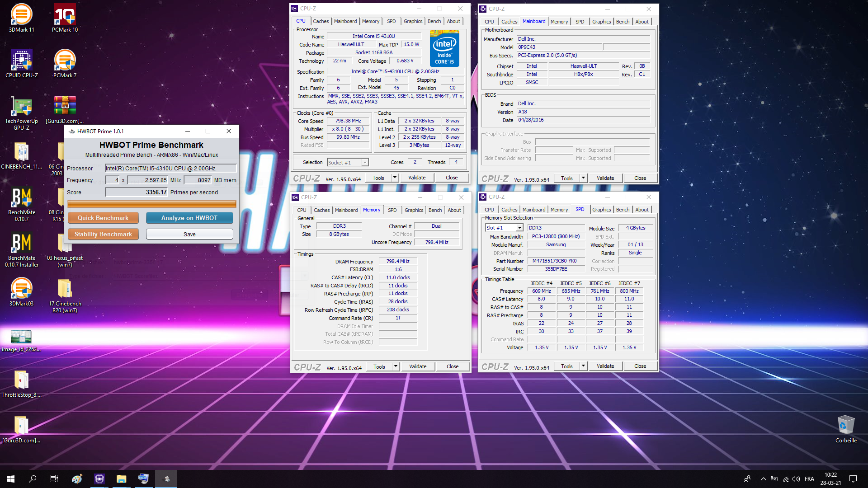Screen dimensions: 868x488
Task: Start the Stability Benchmark
Action: (103, 234)
